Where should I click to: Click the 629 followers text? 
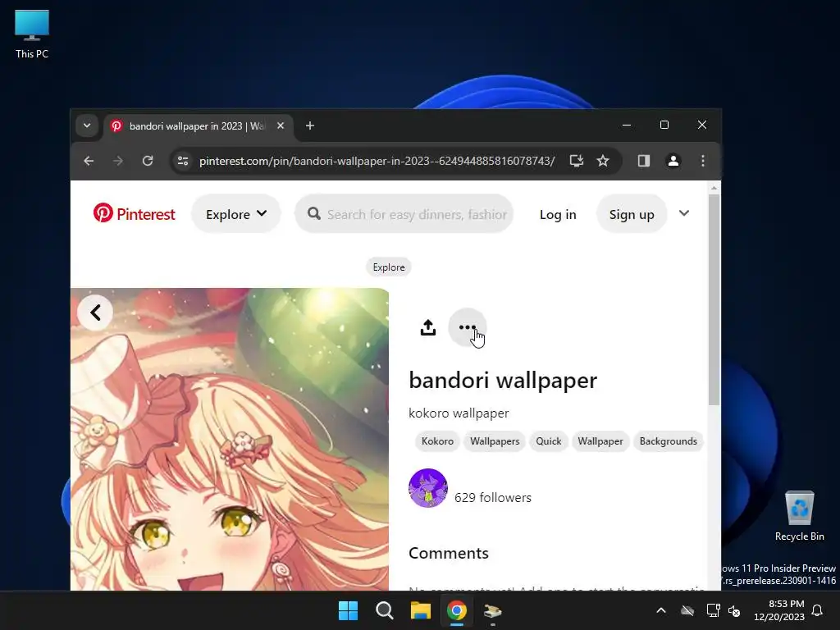point(493,498)
